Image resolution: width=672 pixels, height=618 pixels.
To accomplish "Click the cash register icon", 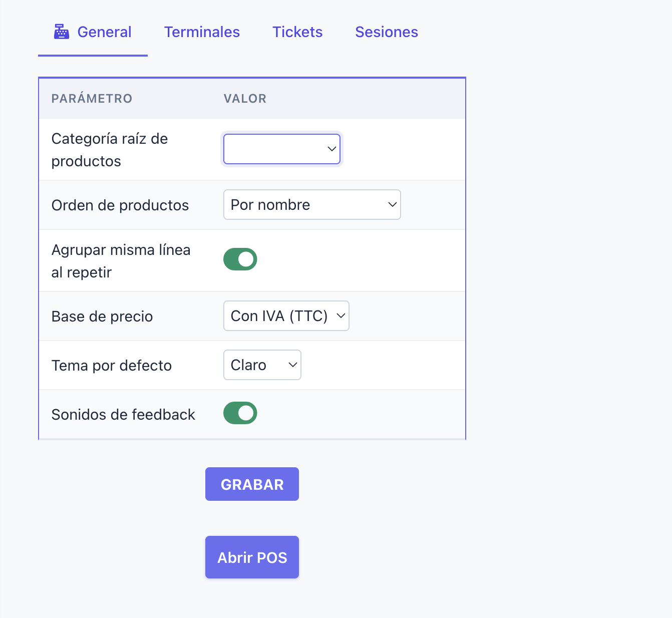I will [61, 32].
